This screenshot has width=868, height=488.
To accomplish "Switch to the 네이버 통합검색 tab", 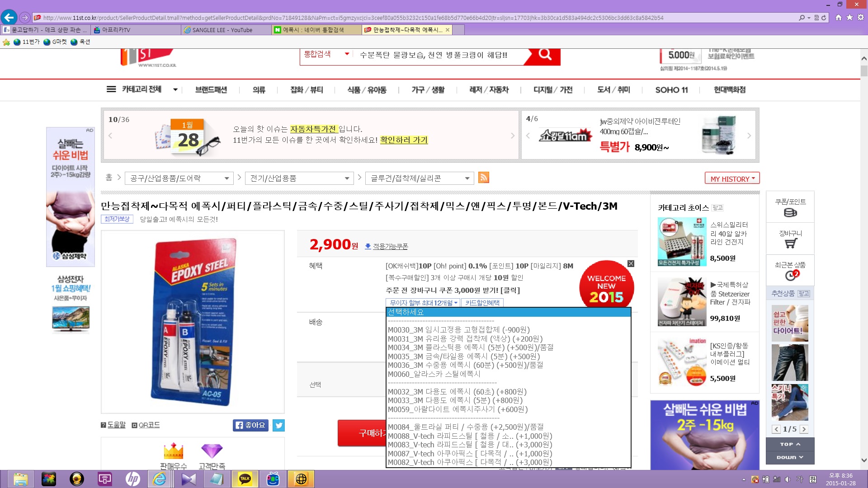I will point(316,30).
